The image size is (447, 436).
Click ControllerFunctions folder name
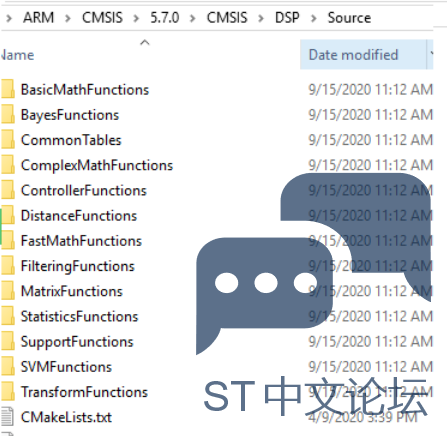tap(84, 191)
